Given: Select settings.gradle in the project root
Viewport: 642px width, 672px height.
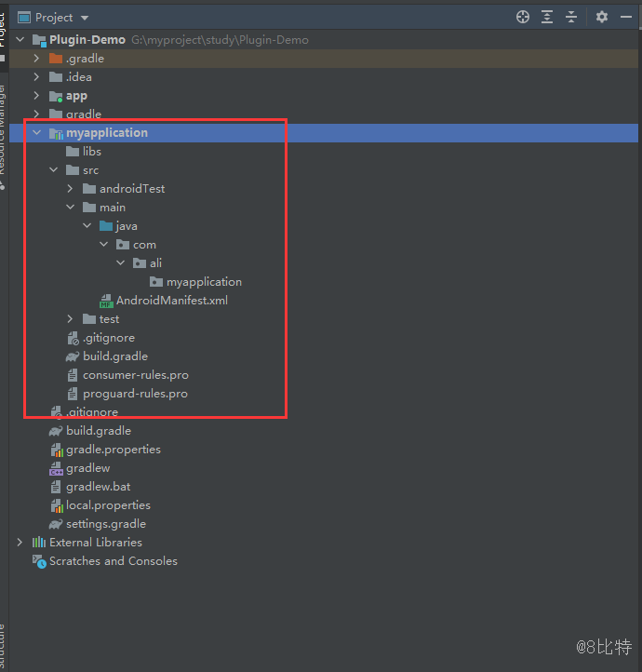Looking at the screenshot, I should (x=105, y=524).
